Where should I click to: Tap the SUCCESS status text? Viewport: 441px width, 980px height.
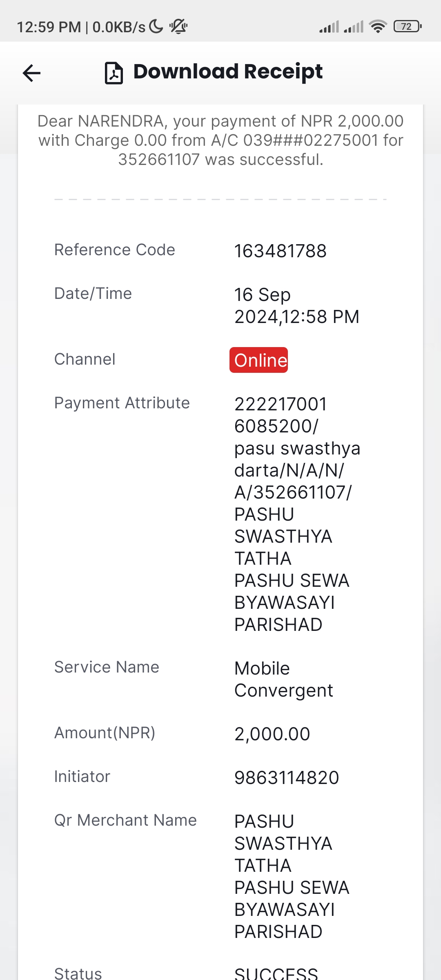click(x=276, y=973)
